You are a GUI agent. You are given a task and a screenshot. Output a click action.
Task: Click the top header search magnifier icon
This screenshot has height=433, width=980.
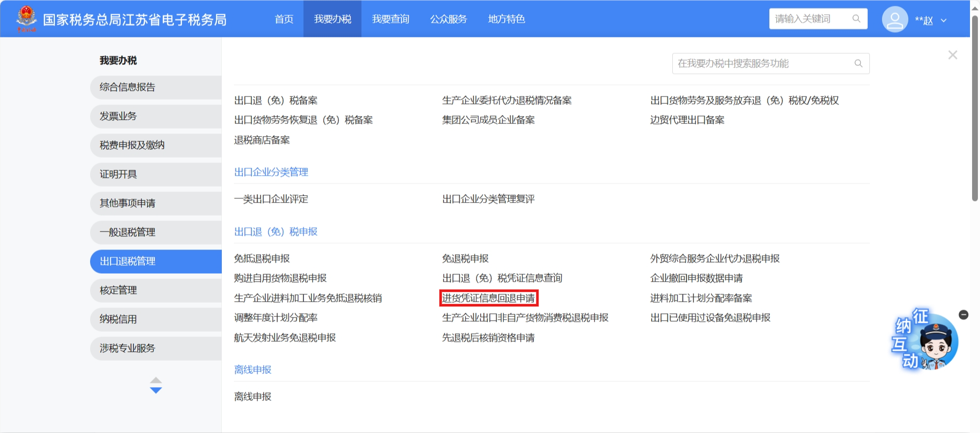pyautogui.click(x=856, y=19)
